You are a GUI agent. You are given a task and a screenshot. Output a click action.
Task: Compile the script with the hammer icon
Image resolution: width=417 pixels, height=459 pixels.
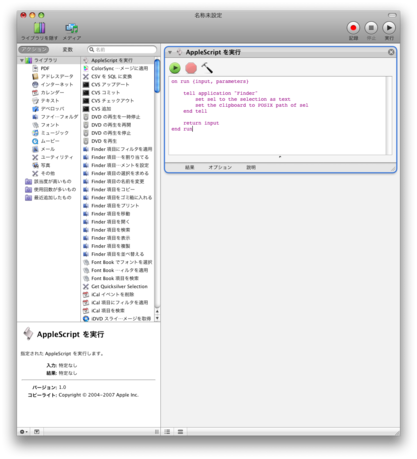(207, 68)
